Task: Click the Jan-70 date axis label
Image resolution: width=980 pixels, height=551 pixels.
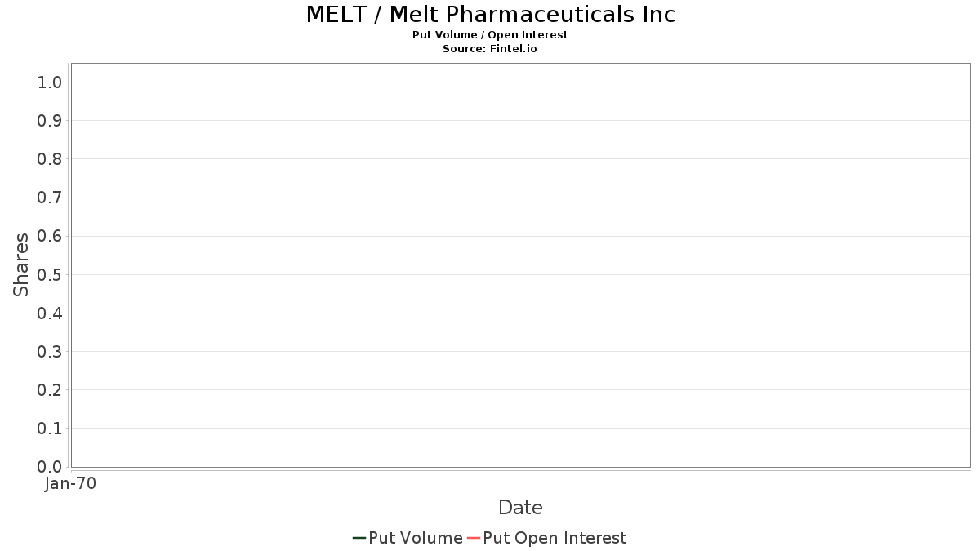Action: click(x=71, y=484)
